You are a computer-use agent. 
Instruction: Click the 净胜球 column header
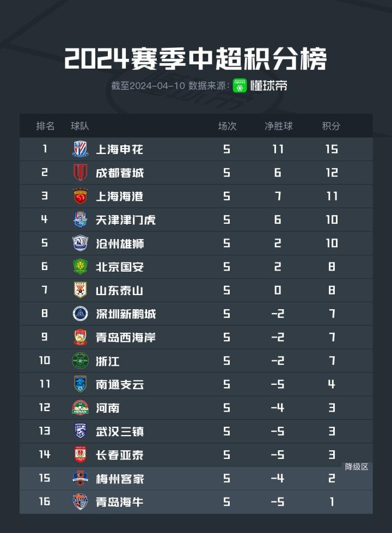pos(278,126)
